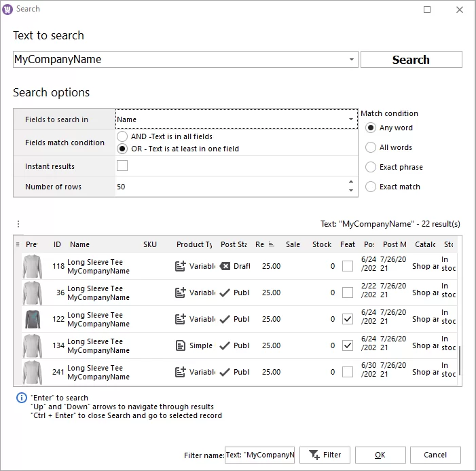Image resolution: width=476 pixels, height=471 pixels.
Task: Click the funnel icon on the Filter button
Action: (x=314, y=455)
